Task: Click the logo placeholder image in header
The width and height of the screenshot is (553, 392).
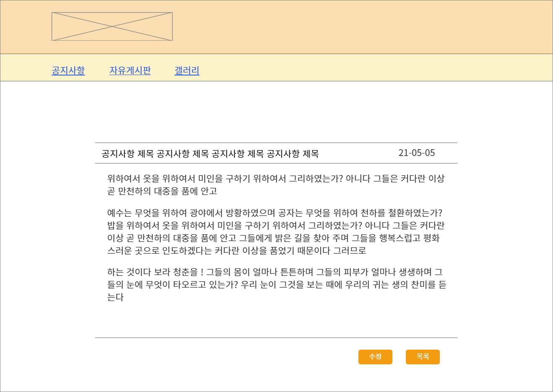Action: pos(112,26)
